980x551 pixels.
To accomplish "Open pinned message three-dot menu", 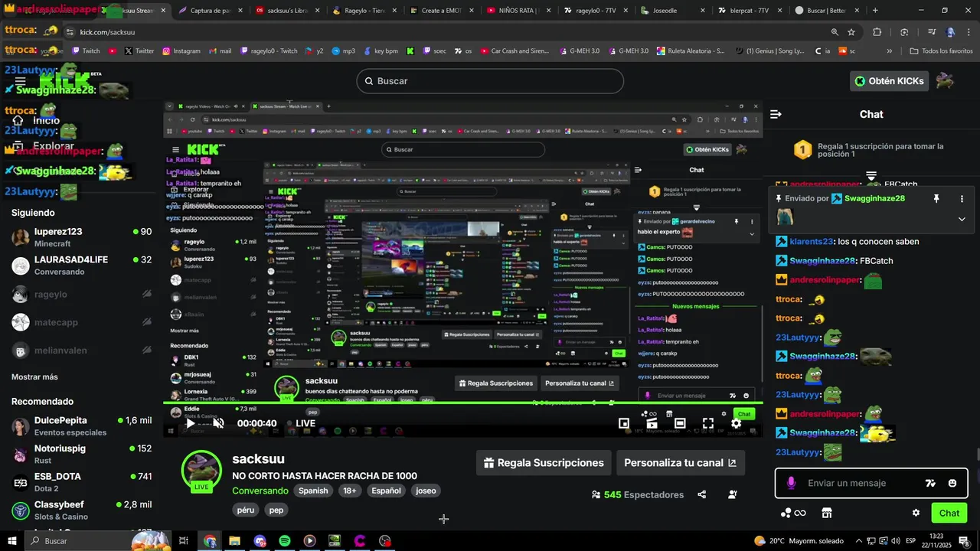I will [962, 198].
